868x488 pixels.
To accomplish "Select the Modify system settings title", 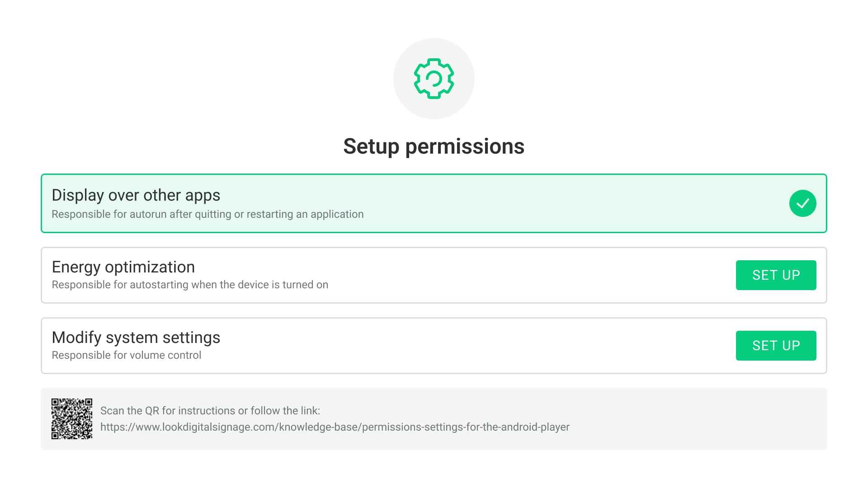I will 136,338.
